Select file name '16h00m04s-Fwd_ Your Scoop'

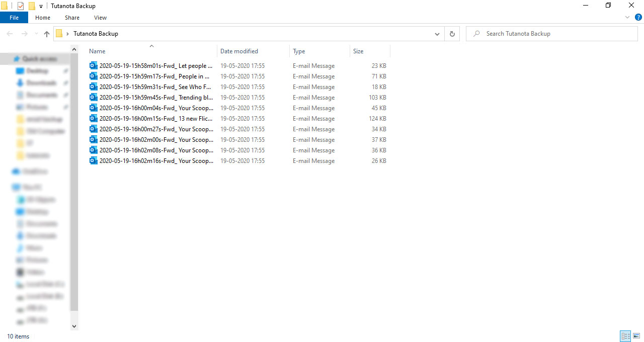(x=156, y=108)
